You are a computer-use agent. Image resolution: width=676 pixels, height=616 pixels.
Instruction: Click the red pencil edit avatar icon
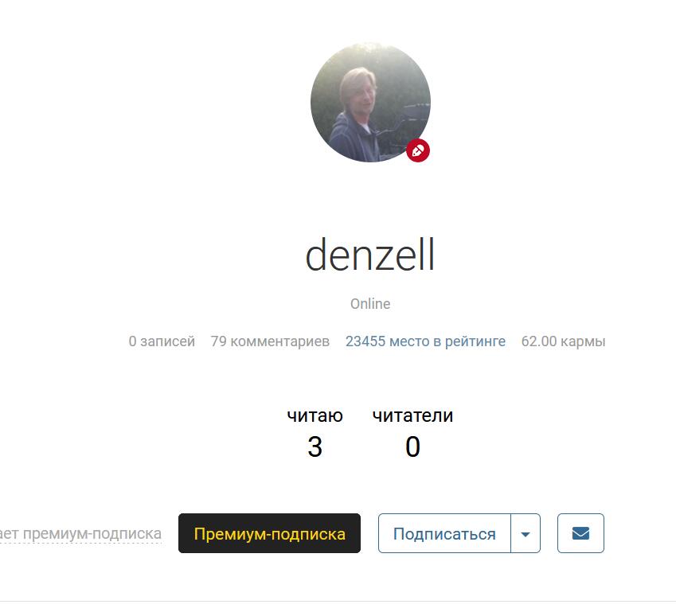click(418, 150)
